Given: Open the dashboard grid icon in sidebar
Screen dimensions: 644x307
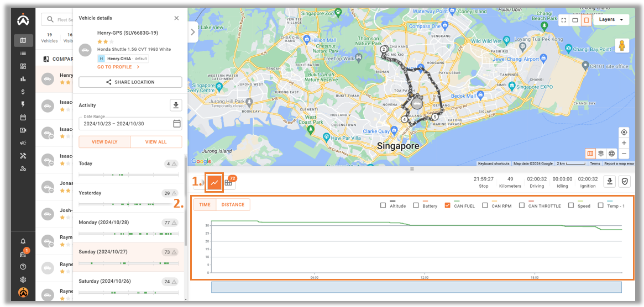Looking at the screenshot, I should click(23, 66).
